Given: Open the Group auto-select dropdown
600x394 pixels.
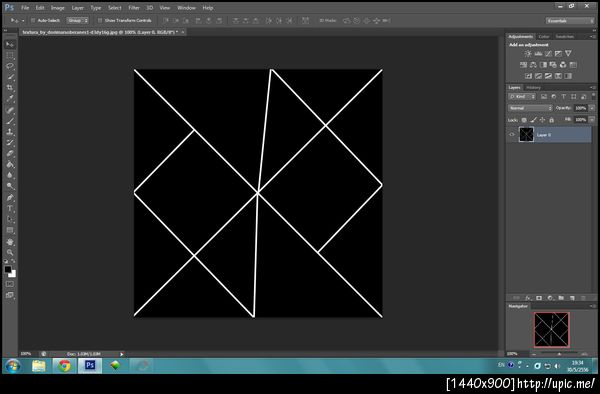Looking at the screenshot, I should [78, 20].
